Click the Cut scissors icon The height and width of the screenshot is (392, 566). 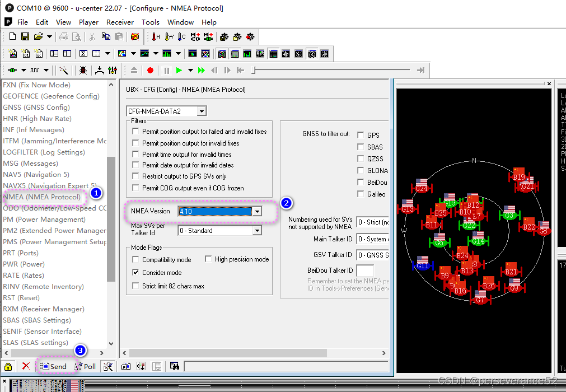point(92,36)
